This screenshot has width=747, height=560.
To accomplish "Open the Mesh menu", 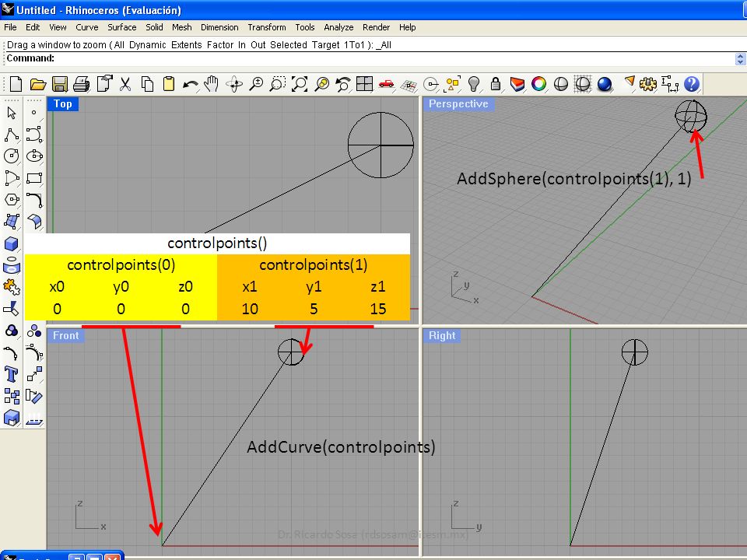I will (182, 28).
